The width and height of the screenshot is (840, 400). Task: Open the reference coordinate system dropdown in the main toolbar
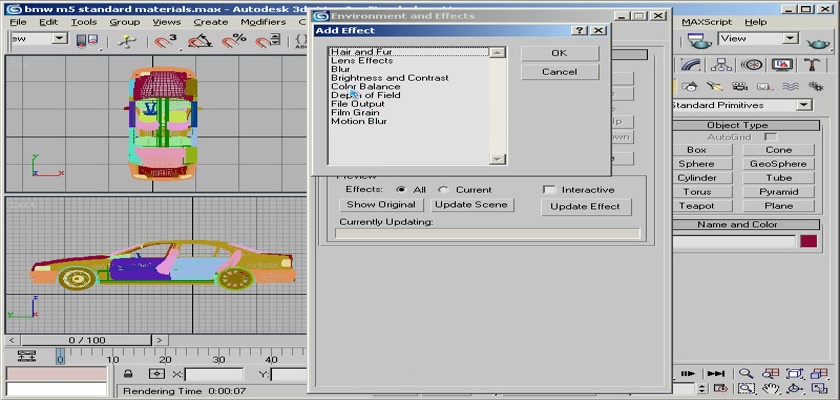[x=60, y=39]
